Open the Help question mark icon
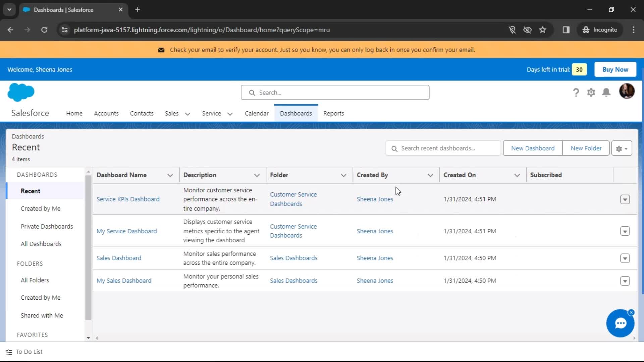The height and width of the screenshot is (362, 644). [x=576, y=92]
